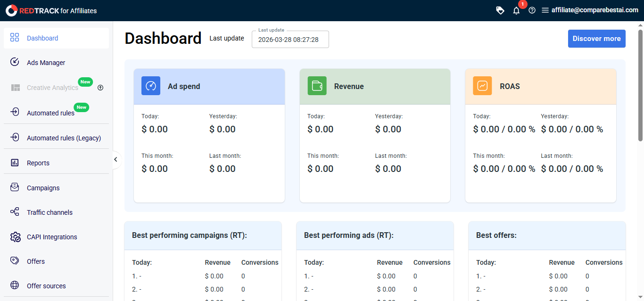Click the CAPI Integrations sidebar icon
Screen dimensions: 644x301
pyautogui.click(x=15, y=237)
